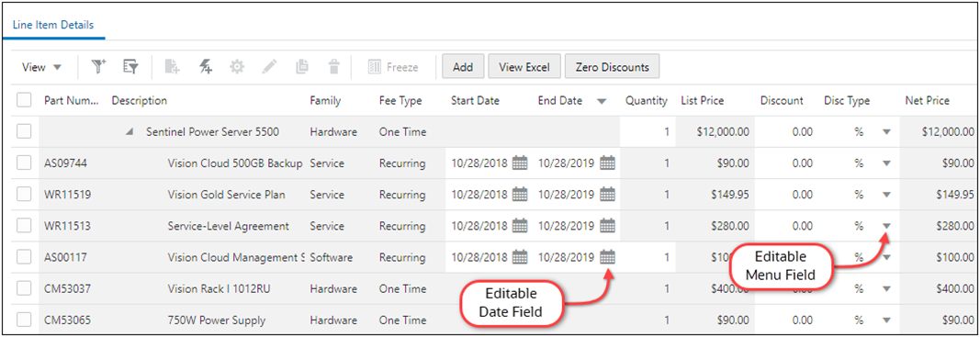Screen dimensions: 980x337
Task: Click the Zero Discounts button
Action: point(612,67)
